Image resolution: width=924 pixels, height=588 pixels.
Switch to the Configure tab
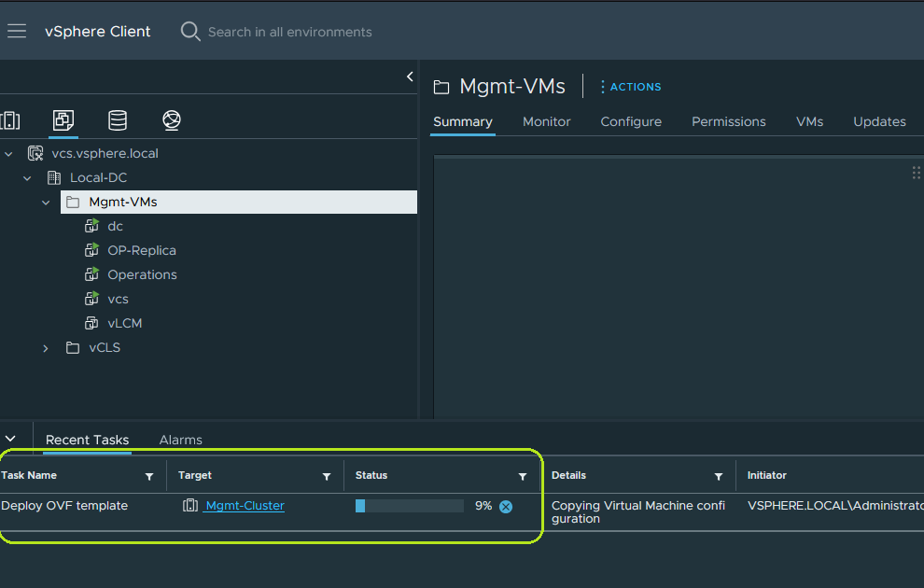click(631, 122)
